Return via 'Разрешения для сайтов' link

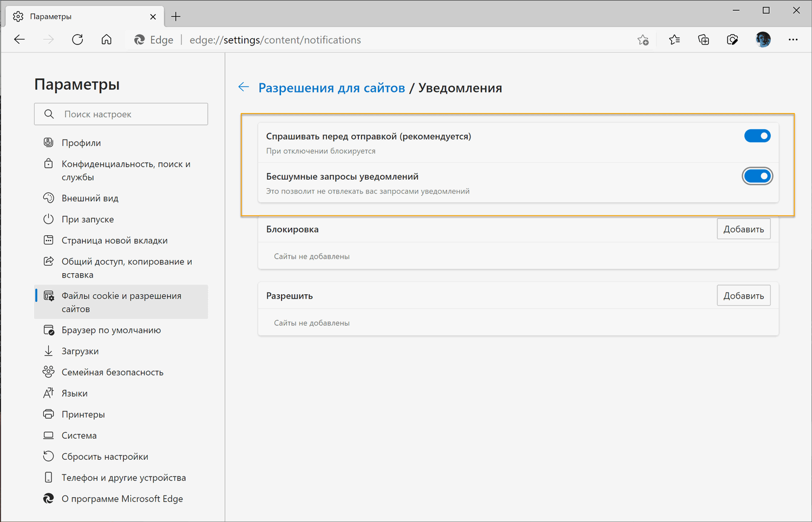coord(332,87)
